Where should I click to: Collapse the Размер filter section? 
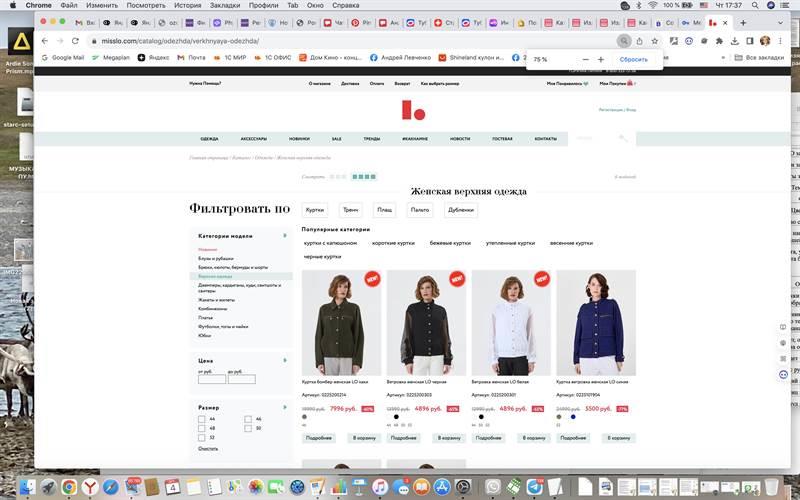pyautogui.click(x=286, y=407)
